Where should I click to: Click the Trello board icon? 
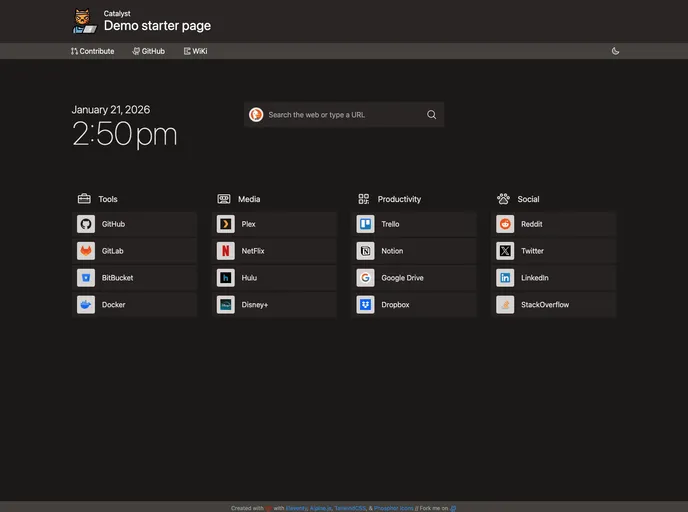click(365, 224)
